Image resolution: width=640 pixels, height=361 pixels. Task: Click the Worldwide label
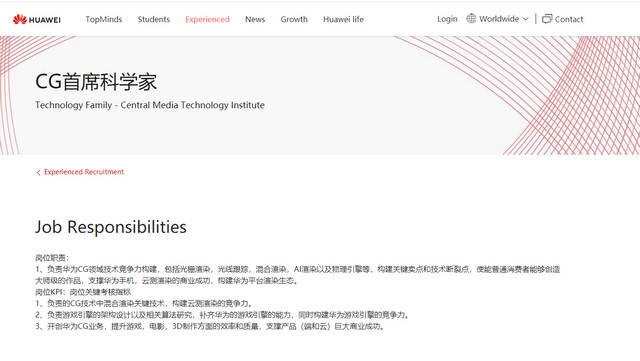click(499, 19)
